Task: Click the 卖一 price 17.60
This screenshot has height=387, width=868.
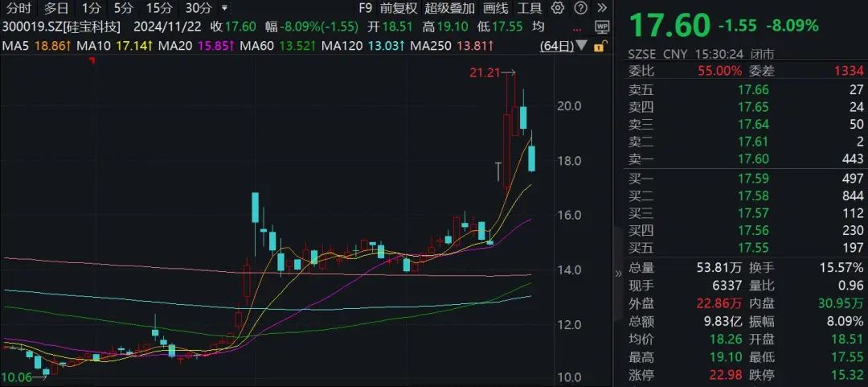Action: click(755, 159)
